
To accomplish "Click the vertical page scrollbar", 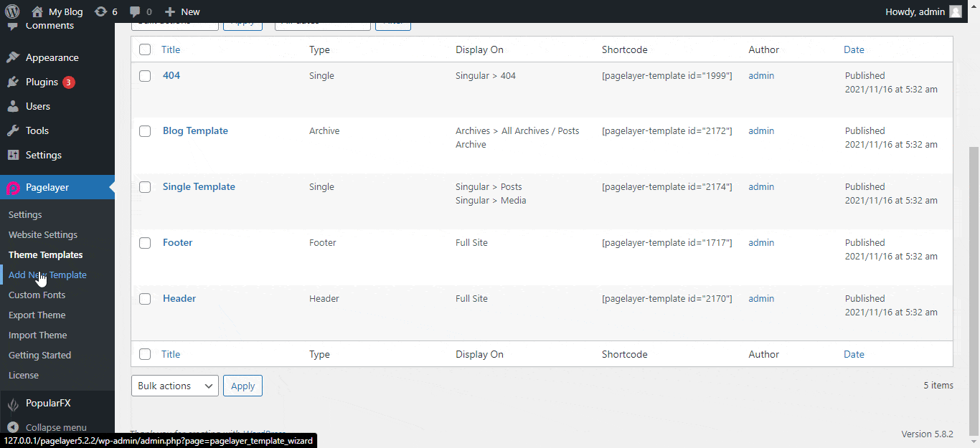I will (x=974, y=287).
